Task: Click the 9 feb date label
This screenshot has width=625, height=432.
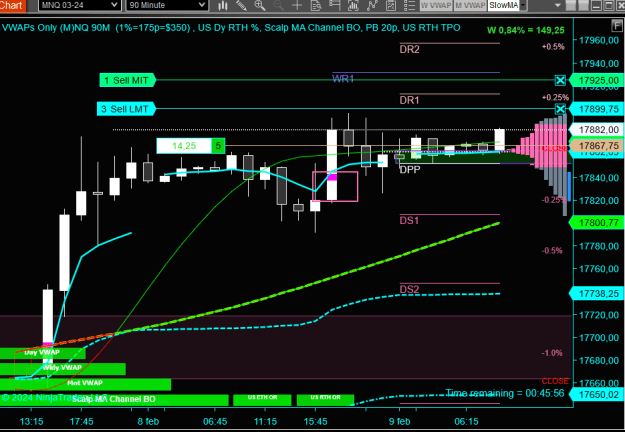Action: (399, 422)
